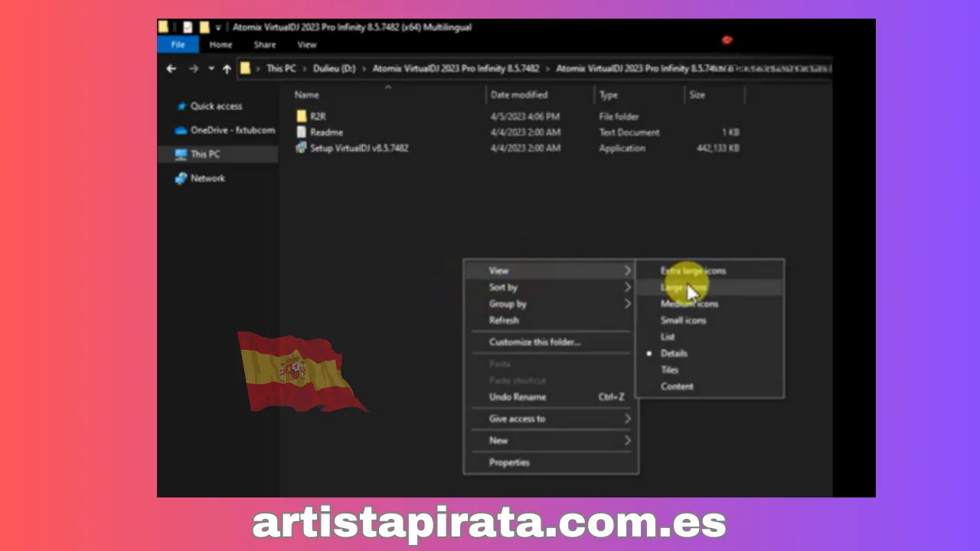Click the 1 KB size value

[x=730, y=132]
